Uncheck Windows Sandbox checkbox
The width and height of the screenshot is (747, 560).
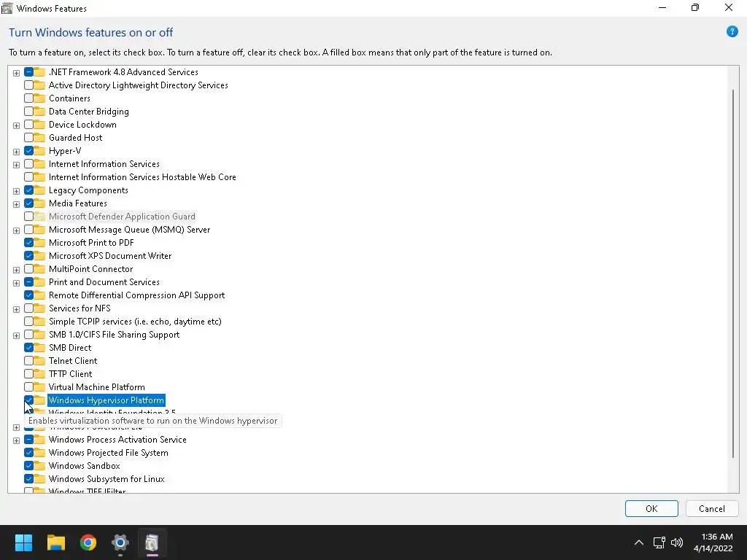pos(28,466)
